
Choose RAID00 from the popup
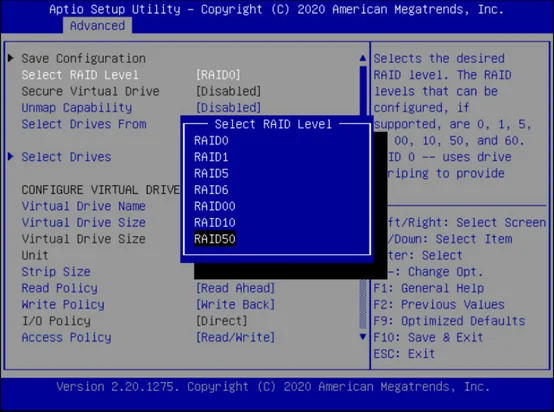pyautogui.click(x=215, y=206)
